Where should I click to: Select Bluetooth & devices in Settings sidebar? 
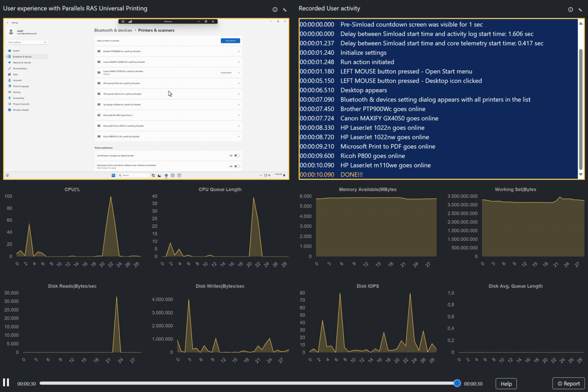click(x=27, y=57)
